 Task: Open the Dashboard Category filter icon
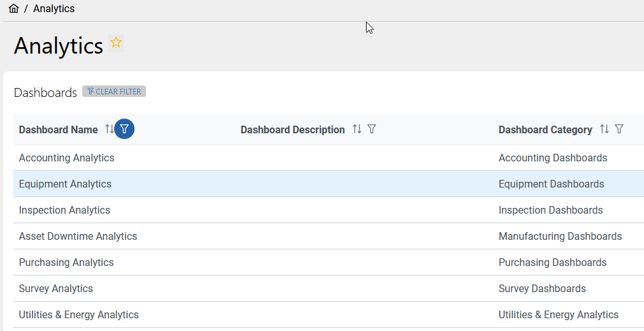[619, 129]
